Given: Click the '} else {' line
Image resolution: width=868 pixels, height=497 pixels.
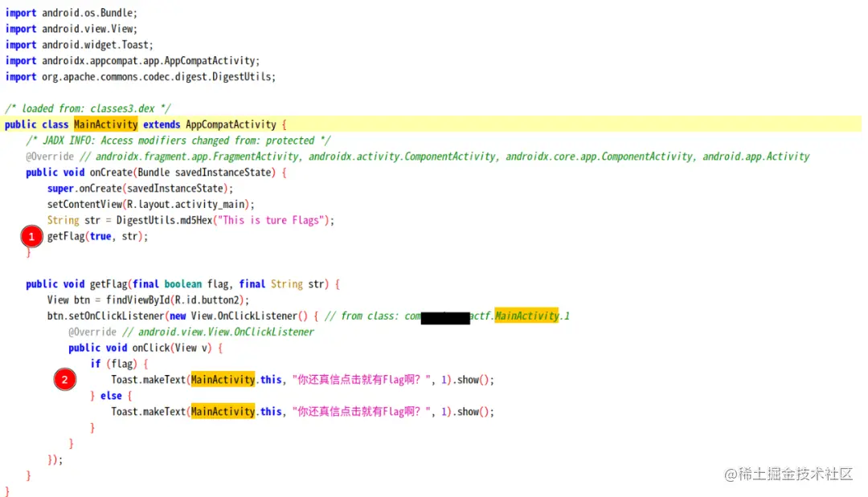Looking at the screenshot, I should (x=111, y=396).
